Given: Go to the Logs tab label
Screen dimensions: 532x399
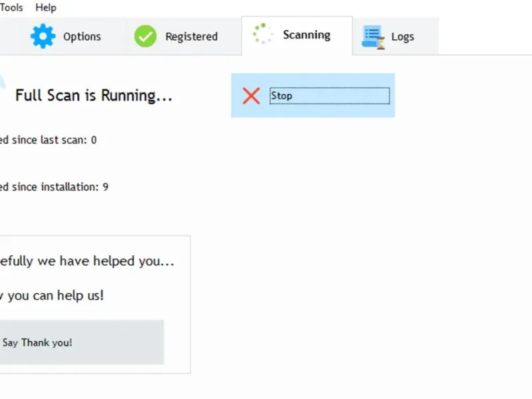Looking at the screenshot, I should (x=402, y=37).
